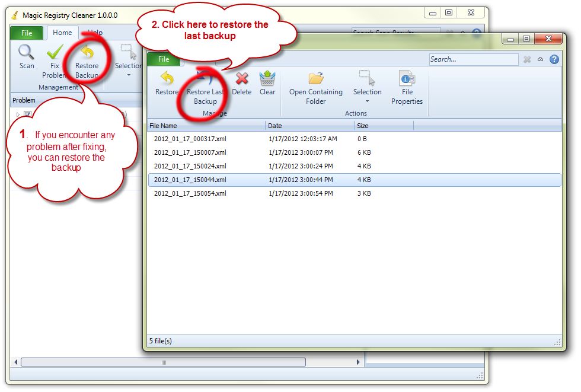The image size is (581, 392).
Task: Click the left scroll arrow in main window
Action: click(15, 362)
